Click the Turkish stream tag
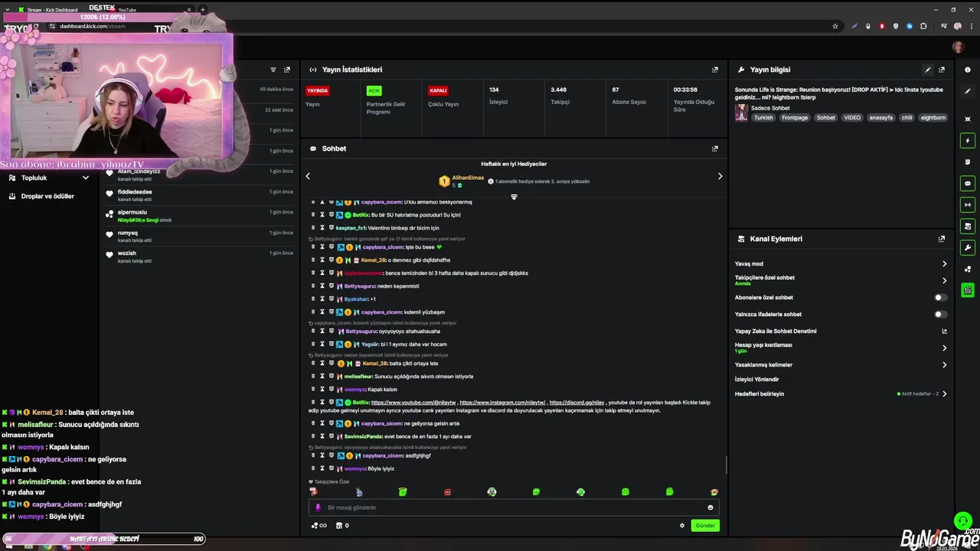This screenshot has height=551, width=980. tap(763, 118)
